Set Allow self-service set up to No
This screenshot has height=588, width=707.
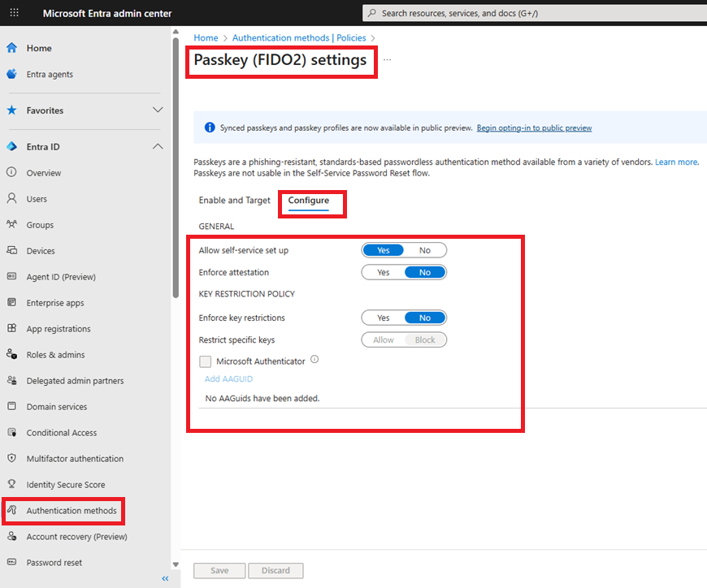[x=426, y=249]
